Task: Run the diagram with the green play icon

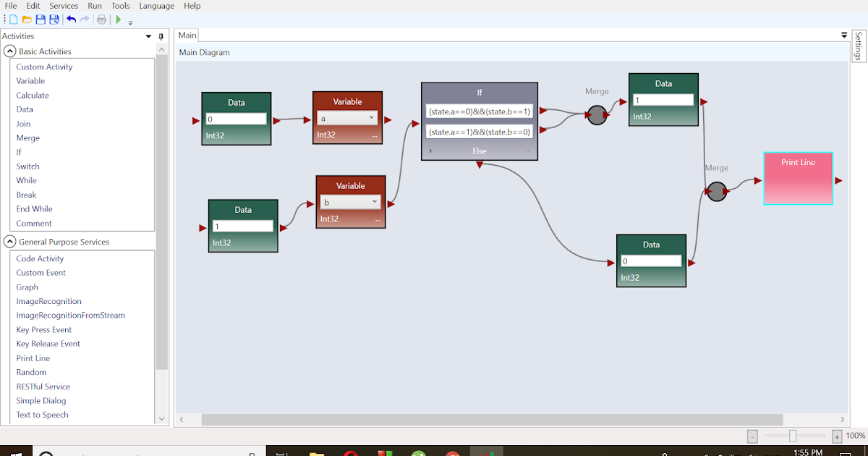Action: (118, 20)
